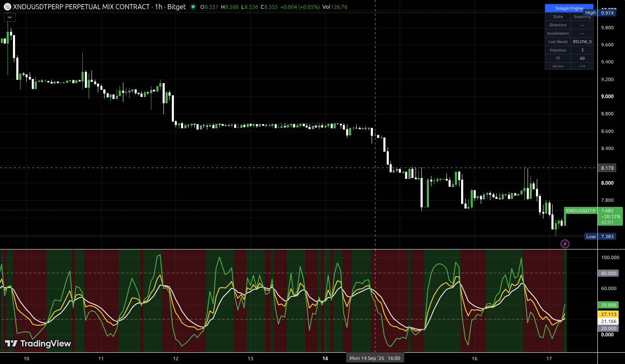Image resolution: width=625 pixels, height=364 pixels.
Task: Click the 7.383 low price label
Action: coord(607,237)
